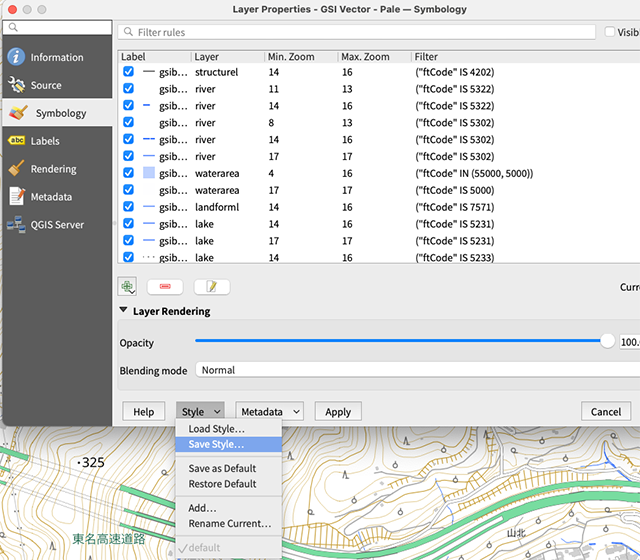Click the red remove rule icon
640x560 pixels.
pyautogui.click(x=165, y=287)
